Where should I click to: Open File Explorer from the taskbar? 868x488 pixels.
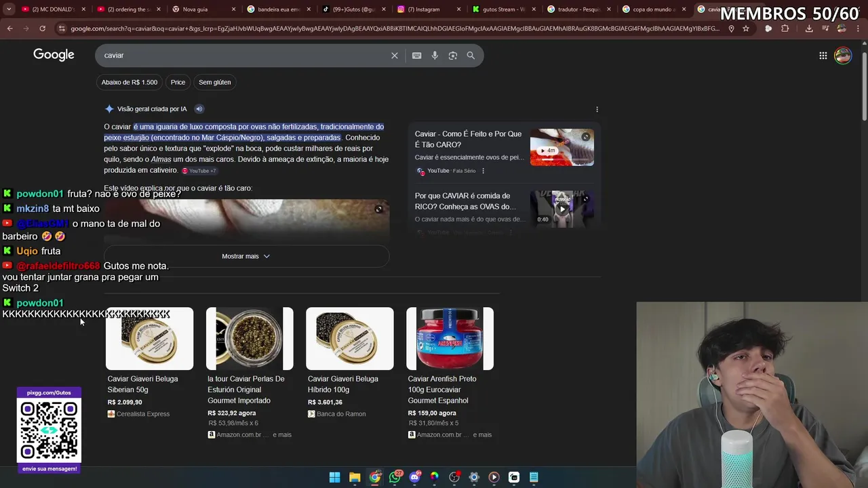355,477
